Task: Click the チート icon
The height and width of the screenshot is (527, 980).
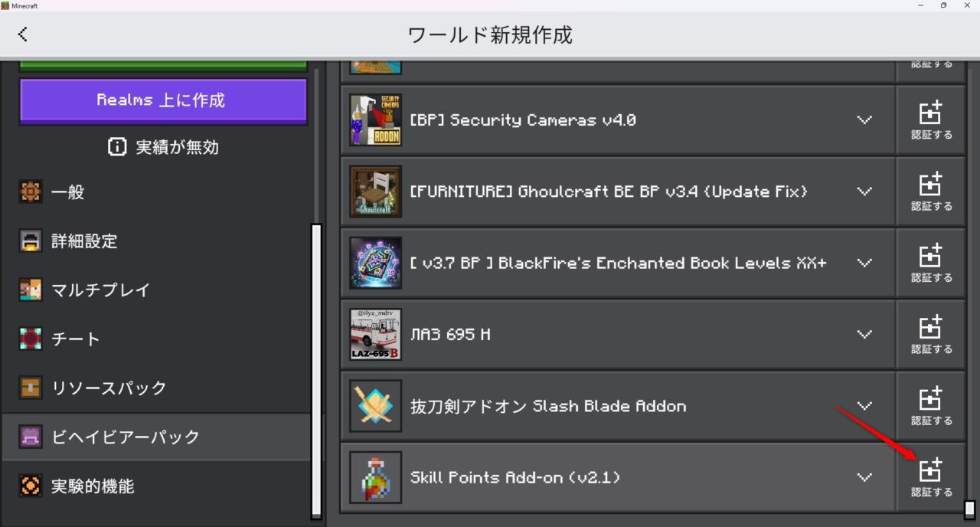Action: pos(31,339)
